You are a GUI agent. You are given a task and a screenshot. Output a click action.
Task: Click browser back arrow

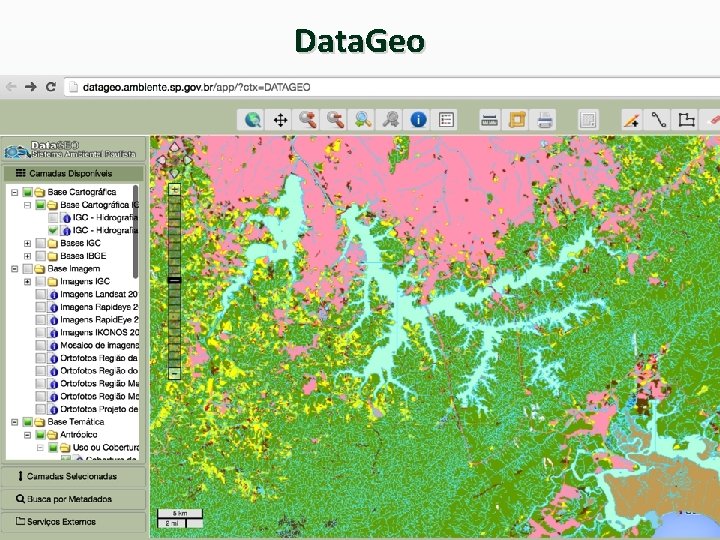[11, 86]
